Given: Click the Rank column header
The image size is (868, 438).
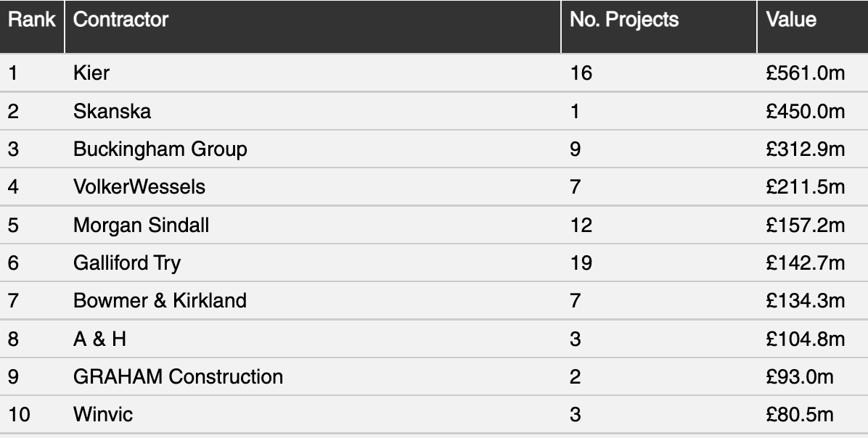Looking at the screenshot, I should (31, 20).
